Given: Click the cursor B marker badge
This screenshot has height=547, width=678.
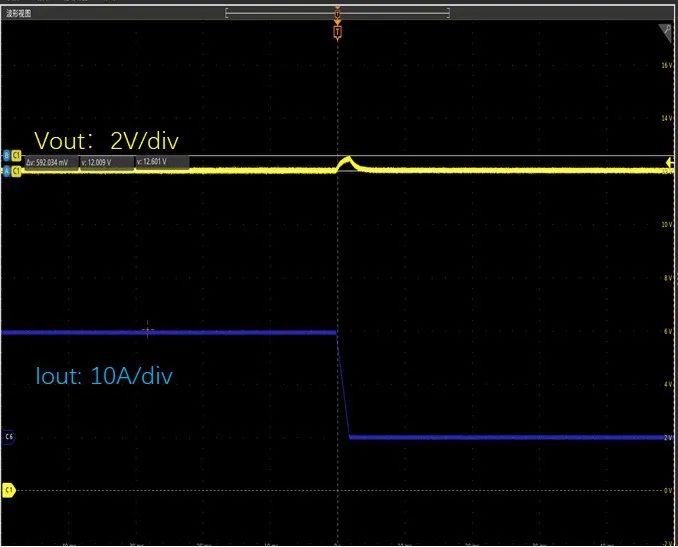Looking at the screenshot, I should tap(7, 156).
